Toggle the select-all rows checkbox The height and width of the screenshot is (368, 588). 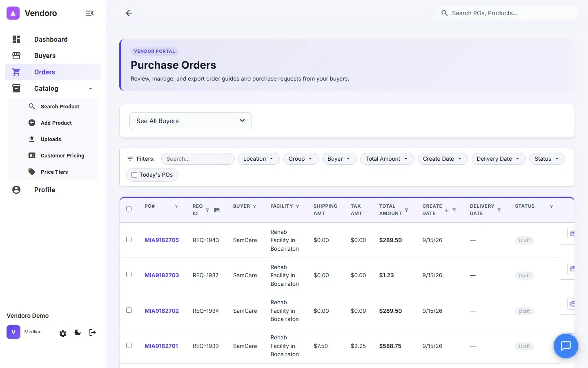129,209
